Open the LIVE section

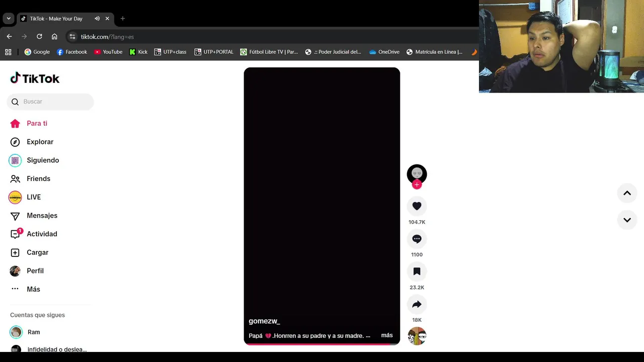tap(25, 197)
